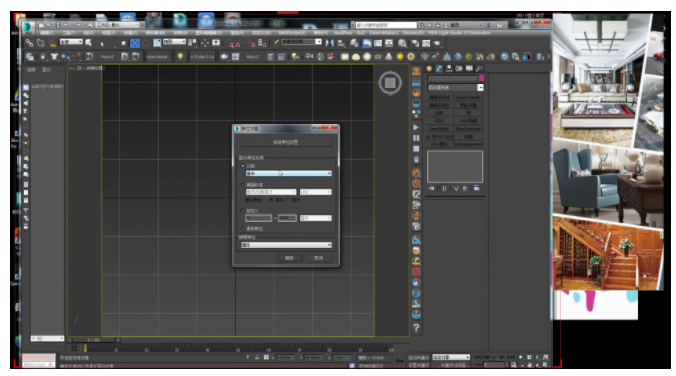
Task: Switch to the Utilities command panel tab
Action: coord(479,69)
